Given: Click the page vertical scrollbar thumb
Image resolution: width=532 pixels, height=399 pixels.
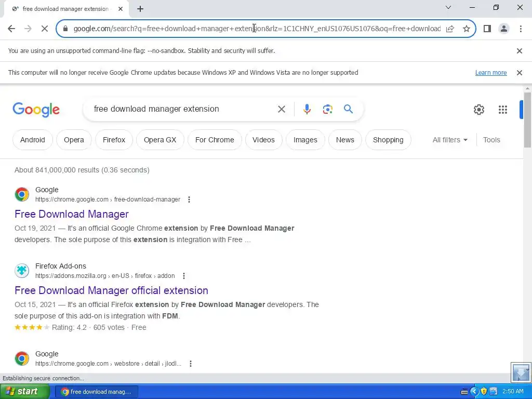Looking at the screenshot, I should tap(527, 120).
